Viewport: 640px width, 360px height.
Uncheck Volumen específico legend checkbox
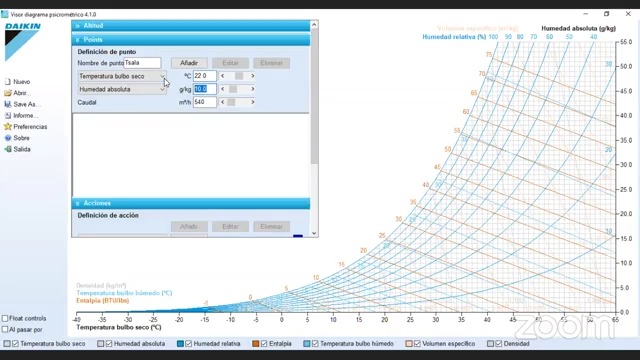pos(417,344)
